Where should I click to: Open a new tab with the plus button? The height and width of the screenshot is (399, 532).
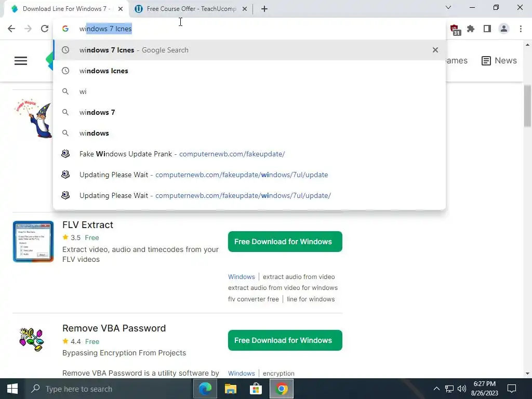(x=264, y=9)
